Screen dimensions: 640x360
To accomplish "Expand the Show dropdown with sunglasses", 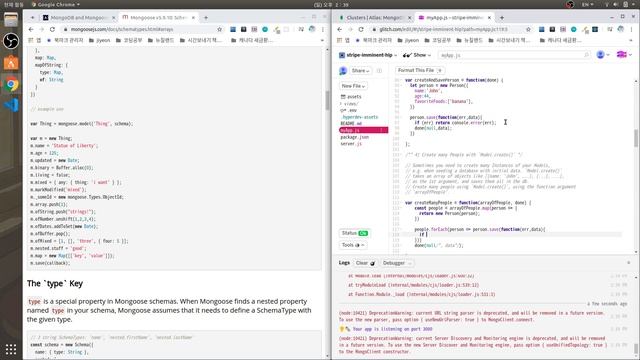I will tap(417, 55).
